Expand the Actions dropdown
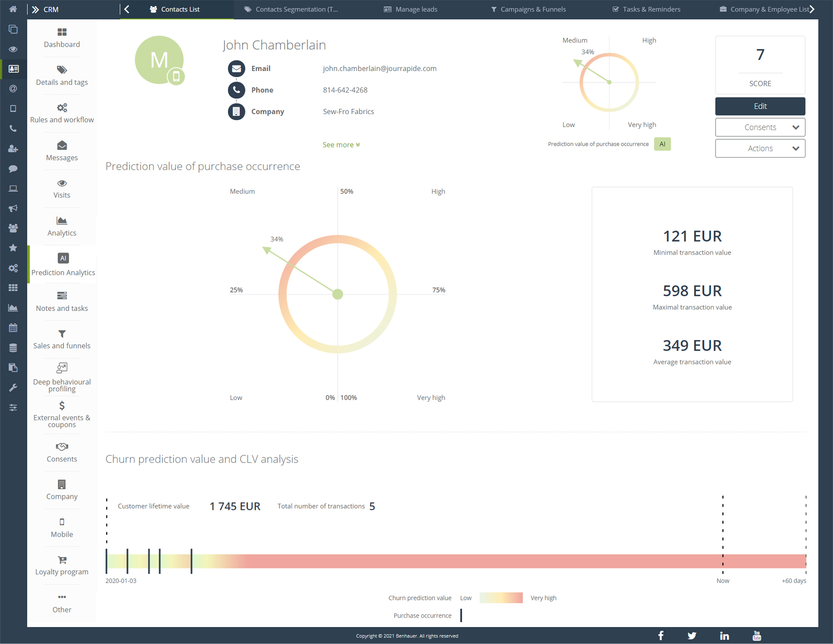 click(x=760, y=149)
